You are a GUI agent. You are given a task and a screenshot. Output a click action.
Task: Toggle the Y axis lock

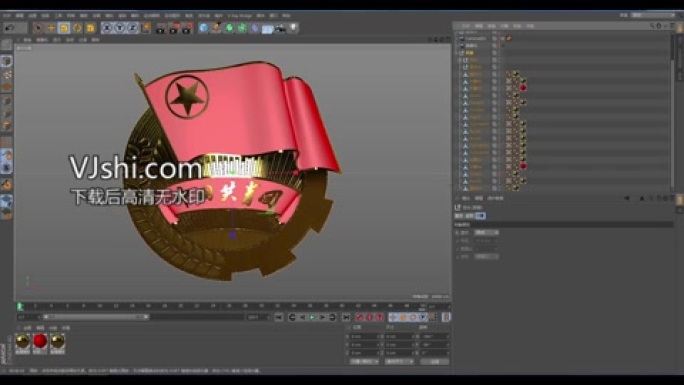(x=120, y=28)
